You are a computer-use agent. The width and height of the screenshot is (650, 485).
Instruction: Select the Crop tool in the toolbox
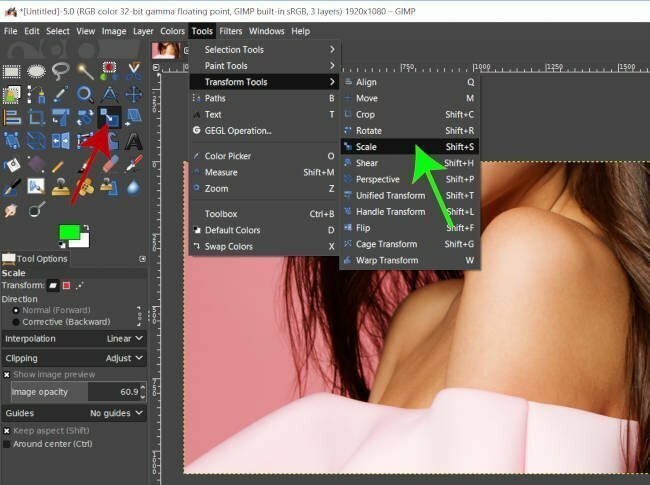click(36, 118)
